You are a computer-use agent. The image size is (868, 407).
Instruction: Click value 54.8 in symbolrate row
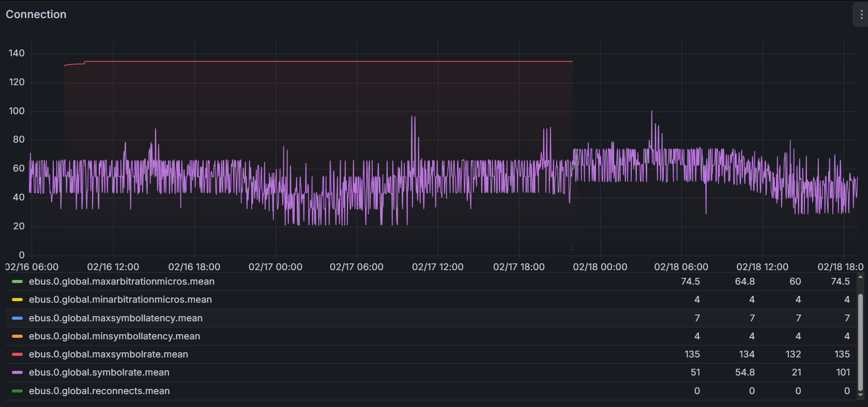(x=745, y=372)
